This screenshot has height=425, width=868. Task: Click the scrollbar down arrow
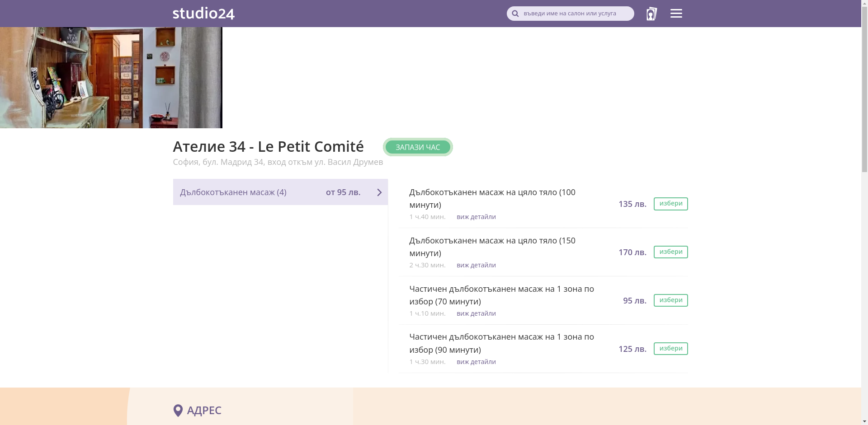point(864,421)
